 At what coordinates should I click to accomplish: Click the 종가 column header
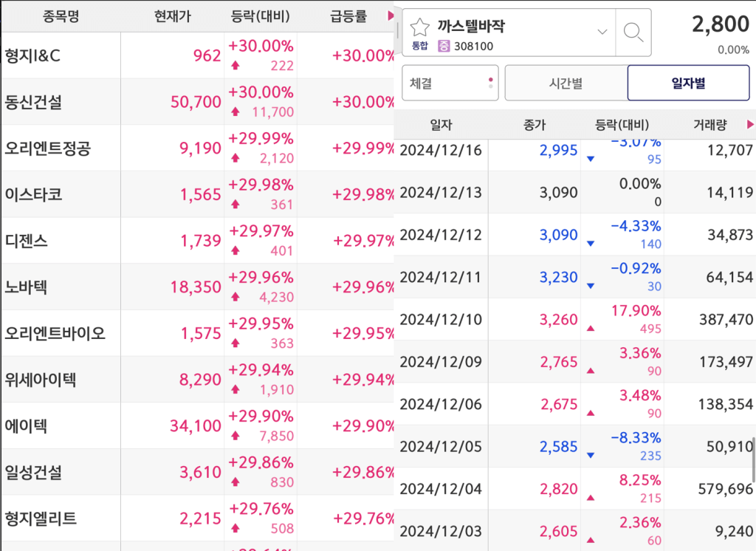click(535, 125)
